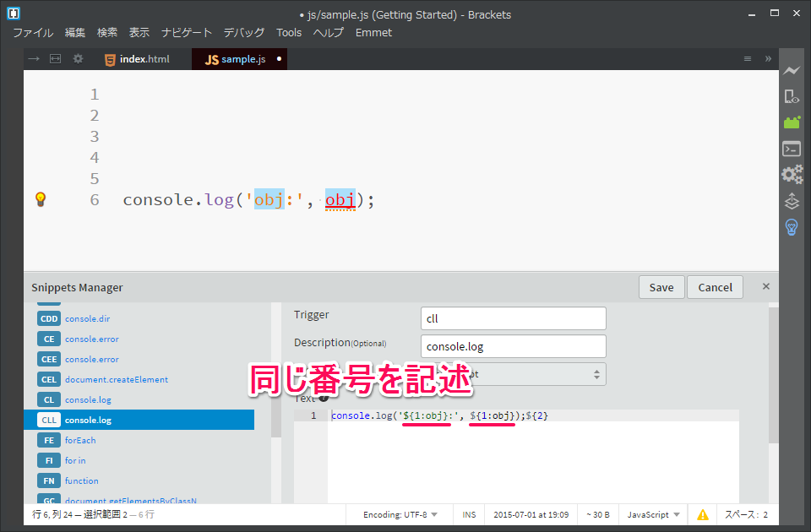Click the stacked layers icon in the right sidebar
811x532 pixels.
point(792,201)
